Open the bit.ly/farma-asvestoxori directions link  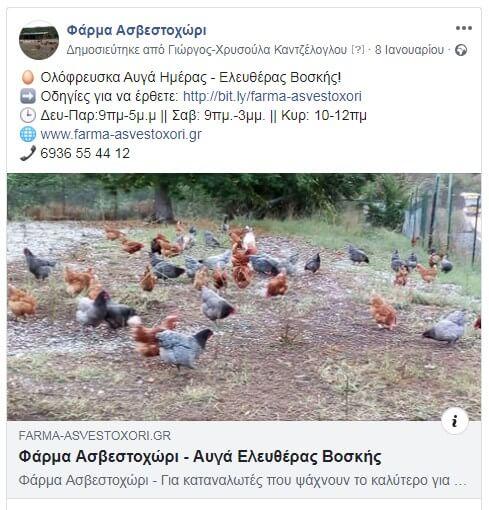tap(272, 96)
